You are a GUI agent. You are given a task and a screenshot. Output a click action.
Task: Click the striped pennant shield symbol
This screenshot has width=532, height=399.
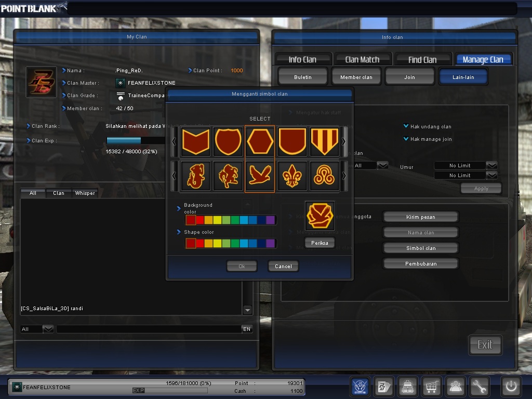click(x=324, y=141)
